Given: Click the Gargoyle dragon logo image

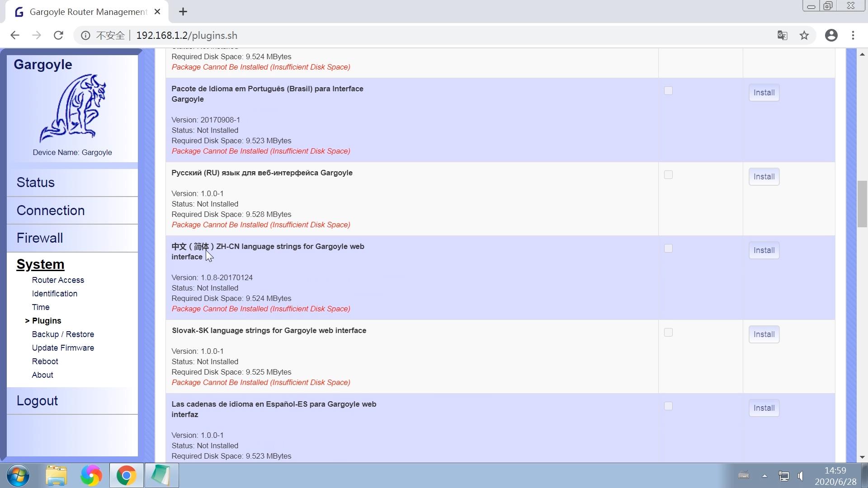Looking at the screenshot, I should pyautogui.click(x=72, y=108).
